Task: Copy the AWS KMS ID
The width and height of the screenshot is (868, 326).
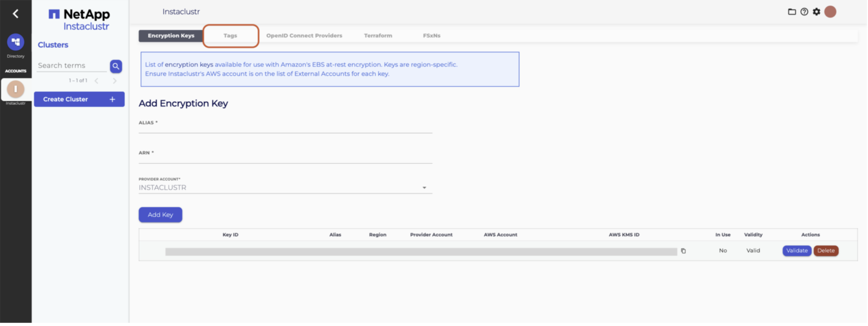Action: click(683, 251)
